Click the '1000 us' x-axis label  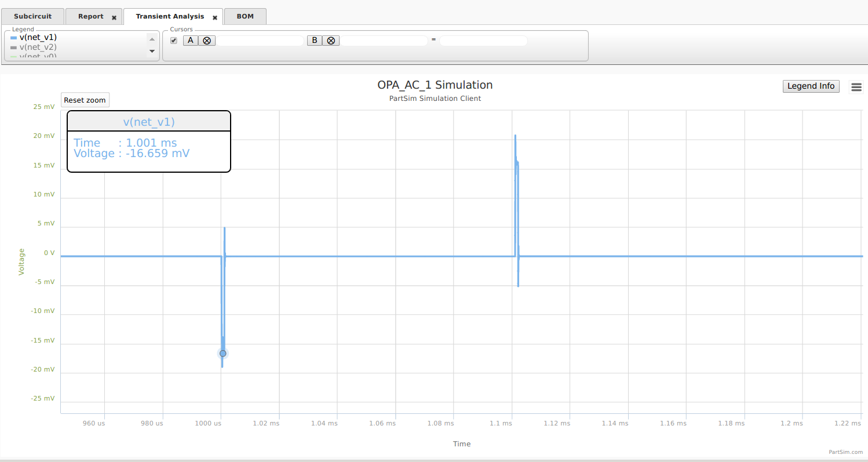click(209, 424)
